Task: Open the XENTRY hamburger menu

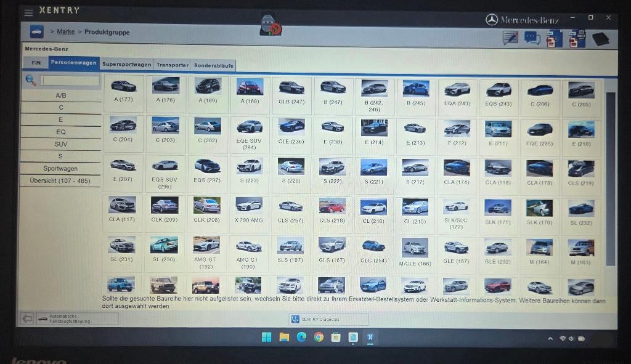Action: pos(28,12)
